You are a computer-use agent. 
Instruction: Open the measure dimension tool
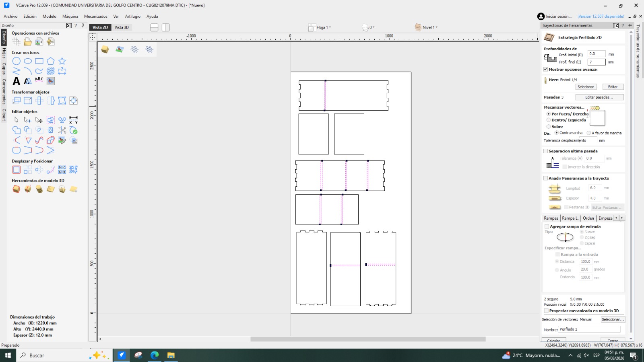[x=73, y=120]
